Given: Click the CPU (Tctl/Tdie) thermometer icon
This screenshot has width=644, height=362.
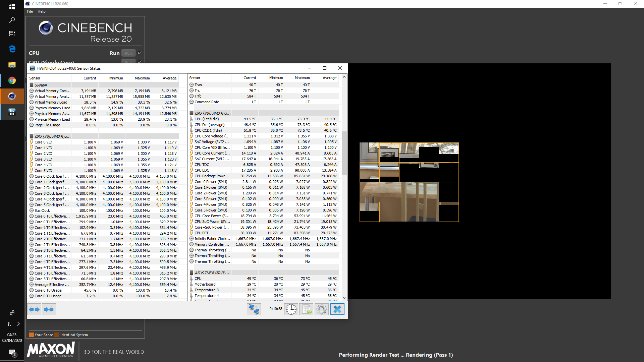Looking at the screenshot, I should (192, 119).
